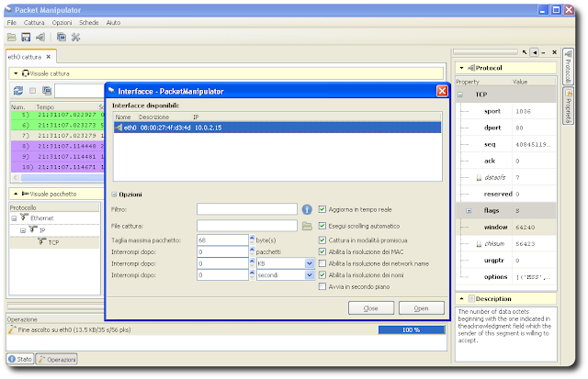The width and height of the screenshot is (588, 379).
Task: Select the TCP row in packet protocol tree
Action: click(x=54, y=242)
